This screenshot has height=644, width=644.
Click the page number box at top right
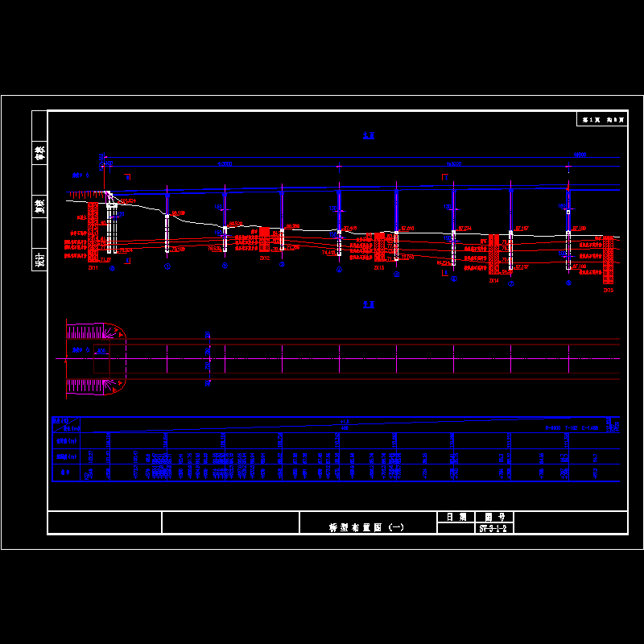(x=601, y=119)
